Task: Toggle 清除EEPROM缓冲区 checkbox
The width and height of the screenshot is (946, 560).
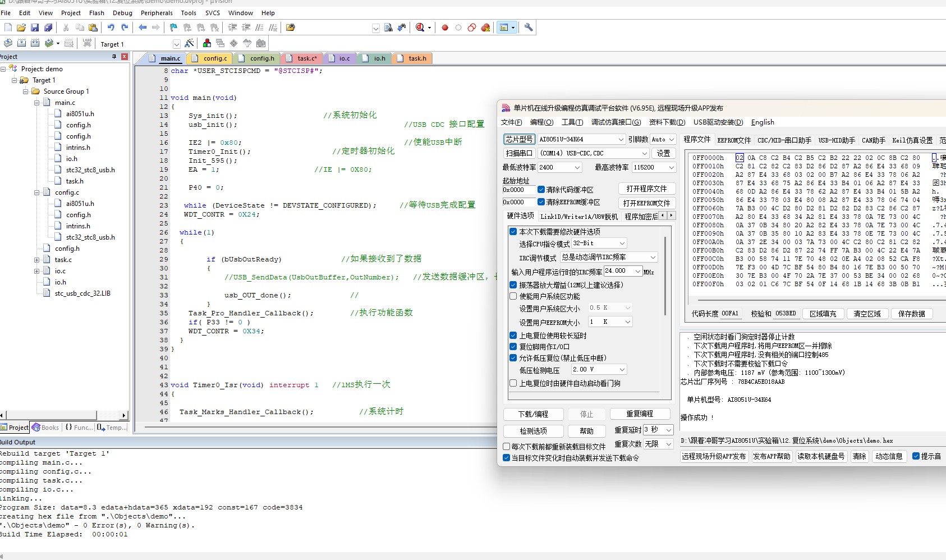Action: (541, 202)
